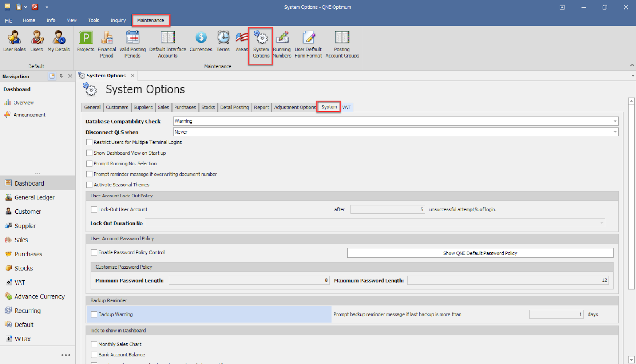The width and height of the screenshot is (636, 364).
Task: Enable Restrict Users for Multiple Terminal Logins
Action: [89, 142]
